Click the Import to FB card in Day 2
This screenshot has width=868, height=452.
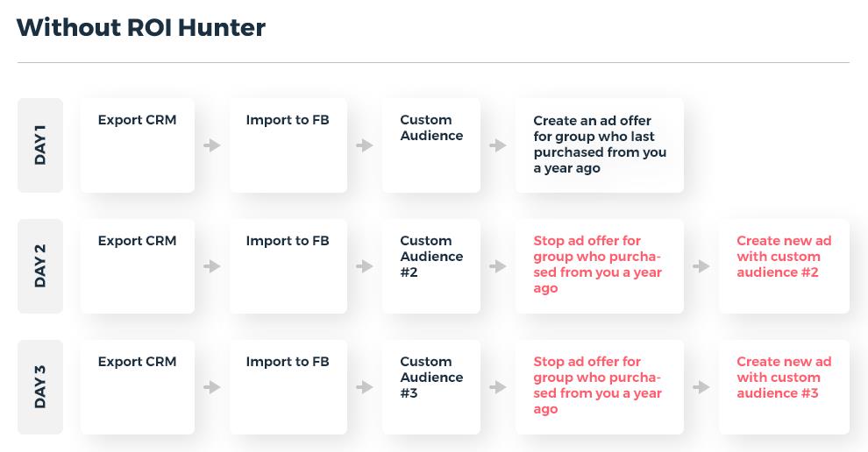[288, 266]
